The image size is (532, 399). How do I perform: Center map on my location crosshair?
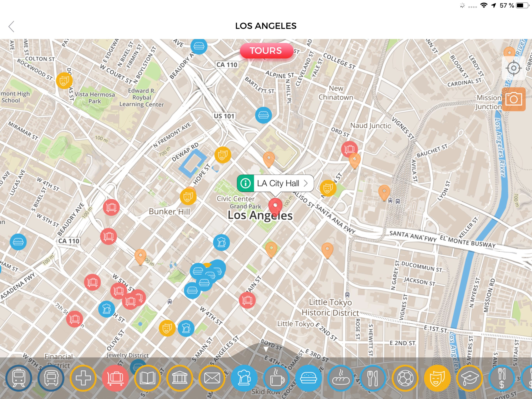[514, 68]
